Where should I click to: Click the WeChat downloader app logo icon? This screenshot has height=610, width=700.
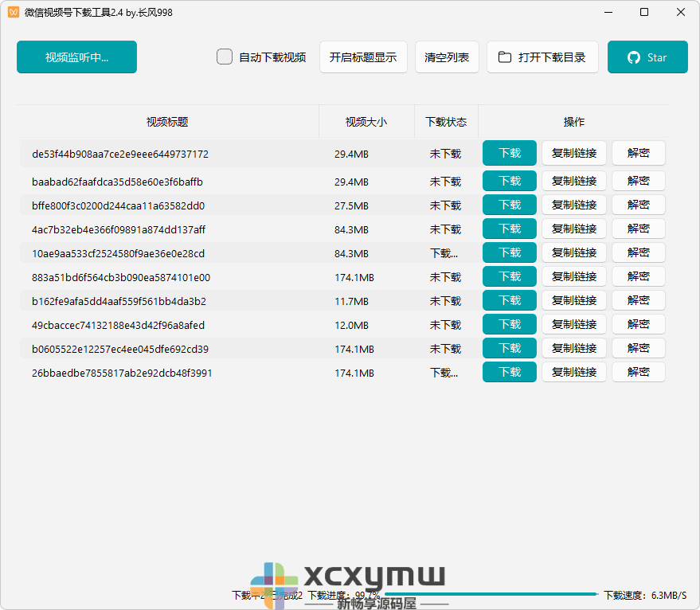14,12
